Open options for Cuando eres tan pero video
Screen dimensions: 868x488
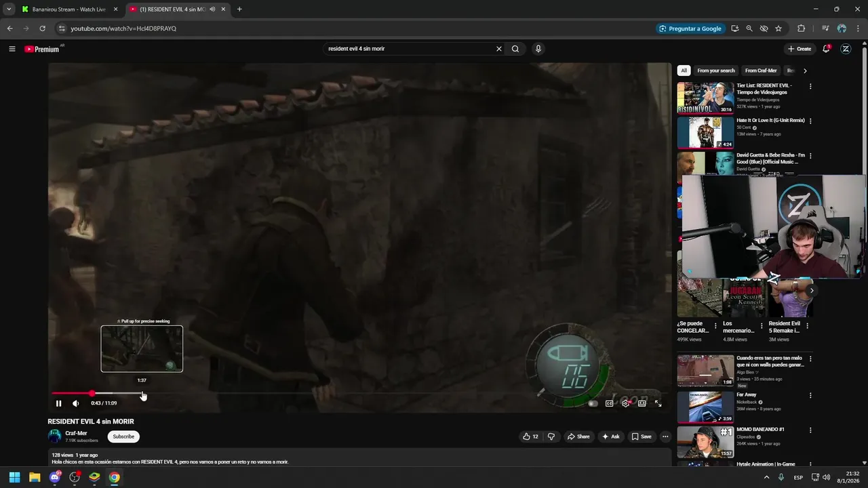coord(810,358)
